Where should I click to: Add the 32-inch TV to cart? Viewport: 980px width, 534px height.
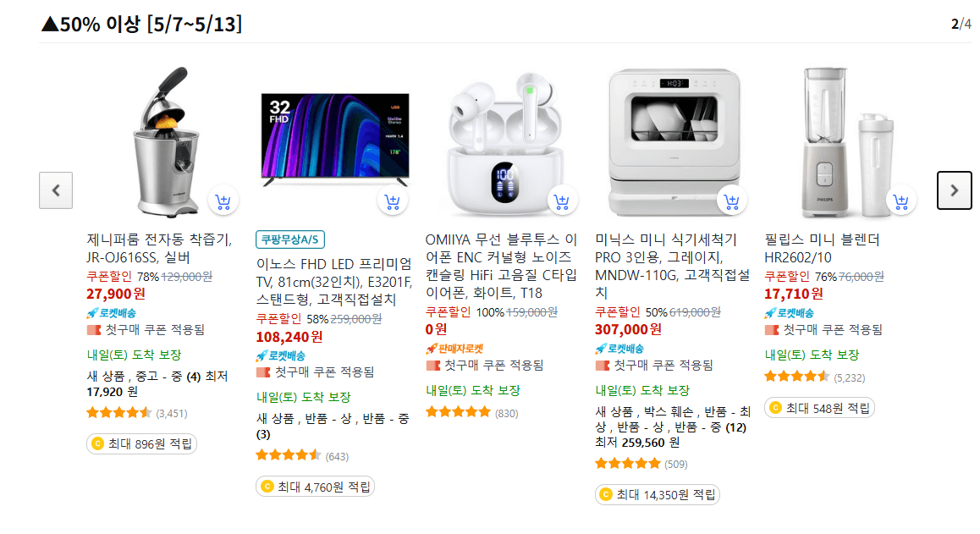click(x=393, y=201)
